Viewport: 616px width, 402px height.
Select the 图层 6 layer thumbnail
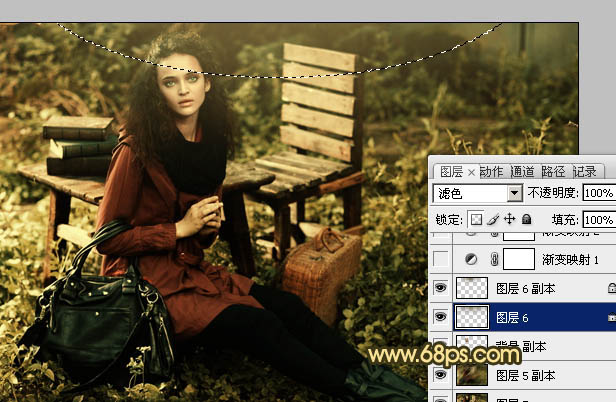point(472,317)
